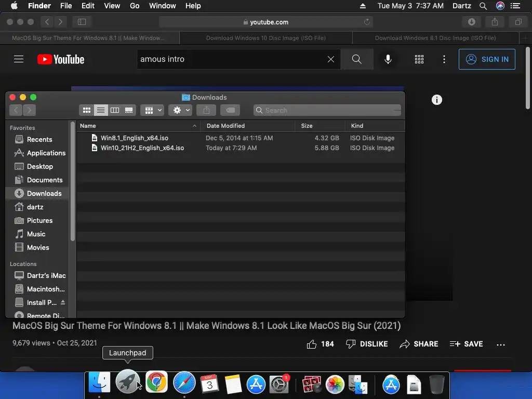This screenshot has height=399, width=532.
Task: Open the Go menu
Action: [x=135, y=6]
